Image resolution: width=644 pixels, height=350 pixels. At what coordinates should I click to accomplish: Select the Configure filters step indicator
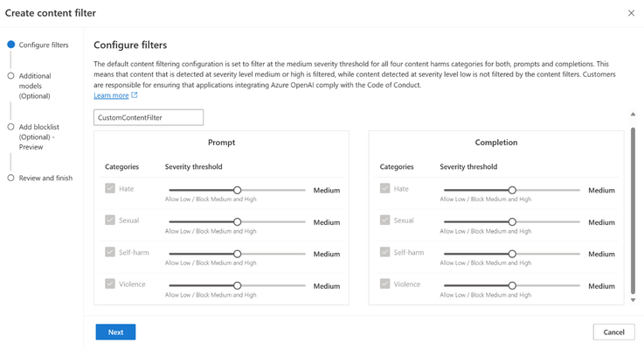(x=11, y=45)
